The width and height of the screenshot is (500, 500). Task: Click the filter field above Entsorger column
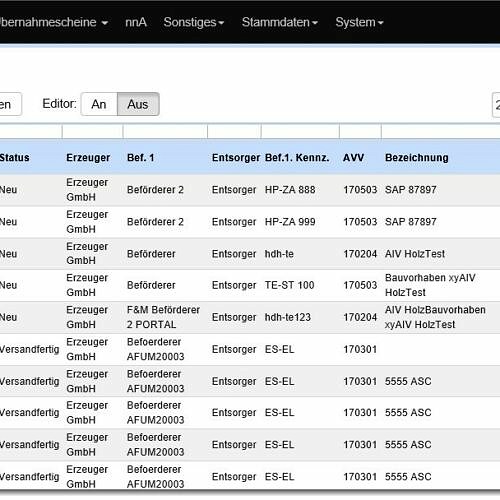pos(234,131)
